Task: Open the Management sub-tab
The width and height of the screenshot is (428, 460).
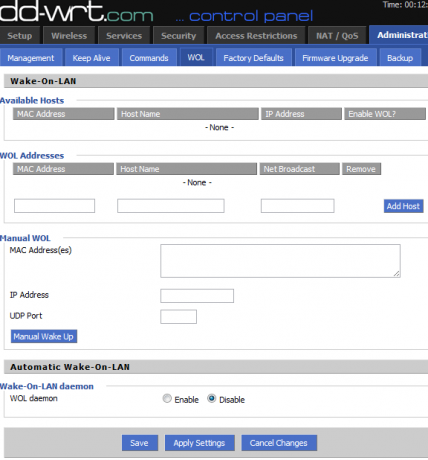Action: [x=31, y=58]
